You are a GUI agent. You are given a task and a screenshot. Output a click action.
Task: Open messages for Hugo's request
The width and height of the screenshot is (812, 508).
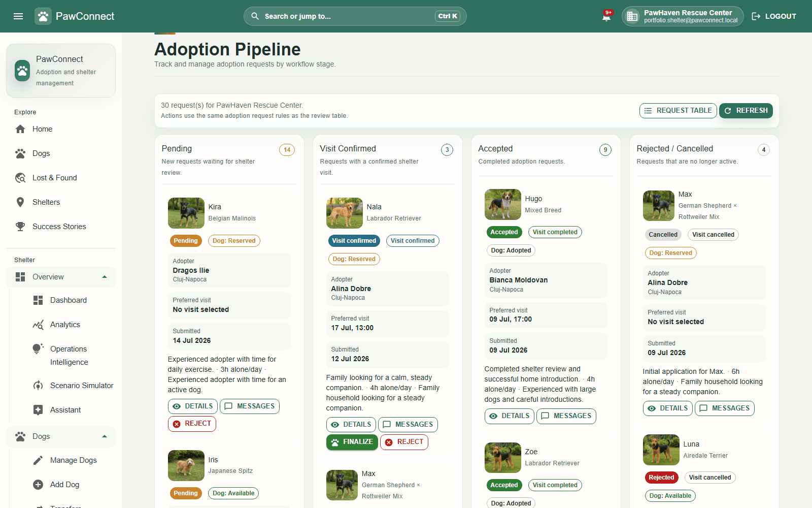pos(566,416)
